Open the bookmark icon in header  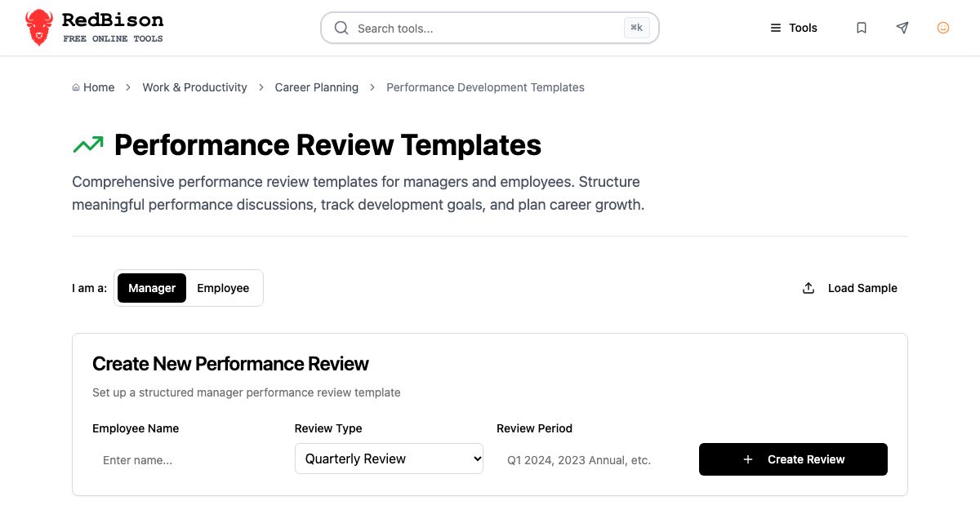[862, 28]
